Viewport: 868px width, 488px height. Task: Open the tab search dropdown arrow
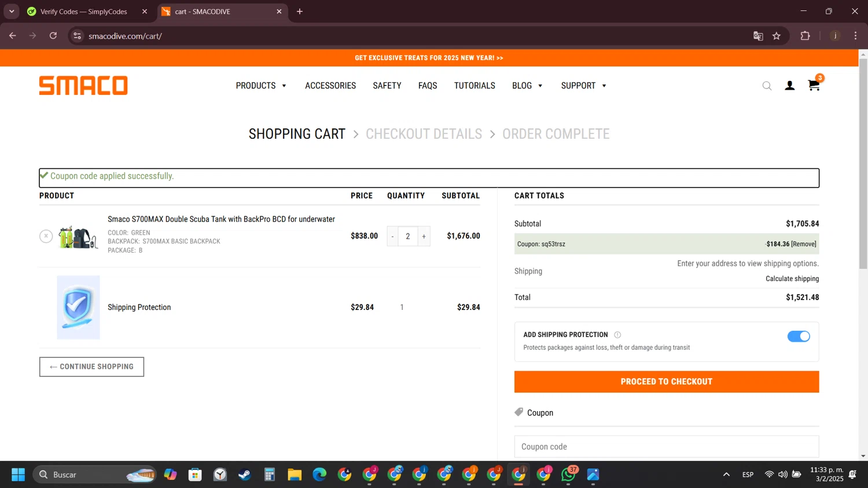pos(12,12)
